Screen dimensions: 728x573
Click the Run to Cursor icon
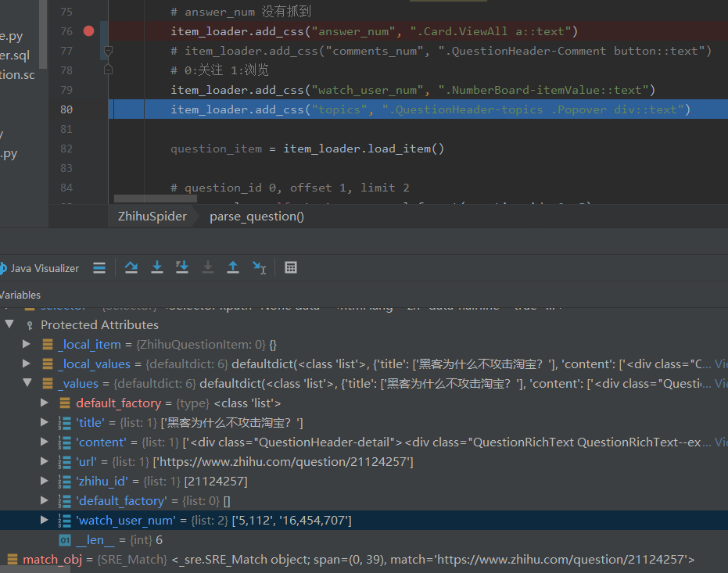(x=259, y=267)
